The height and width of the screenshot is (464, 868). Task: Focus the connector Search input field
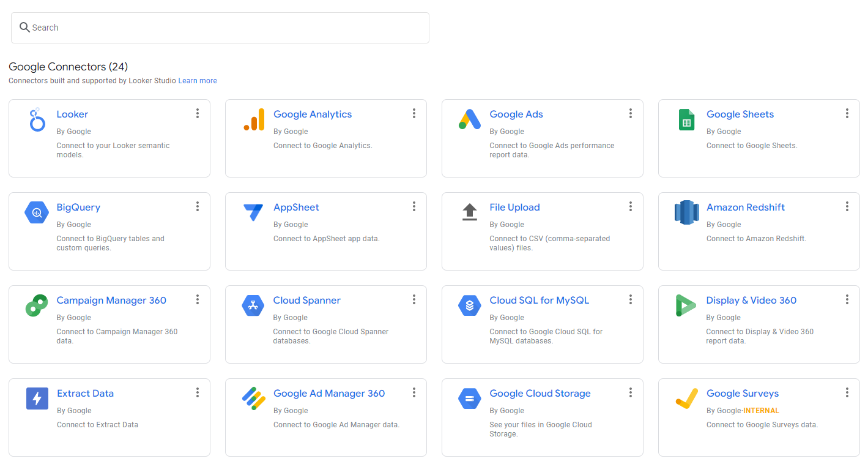pos(220,28)
